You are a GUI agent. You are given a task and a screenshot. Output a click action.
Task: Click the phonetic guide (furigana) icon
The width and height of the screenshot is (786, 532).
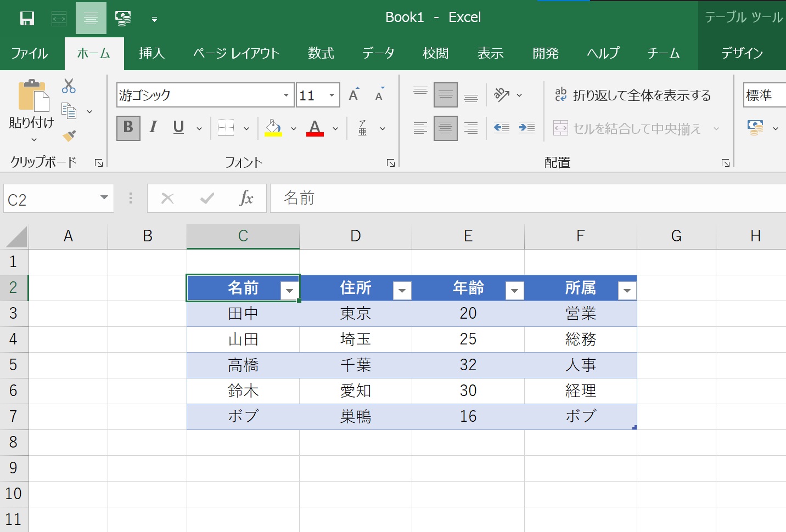[362, 128]
